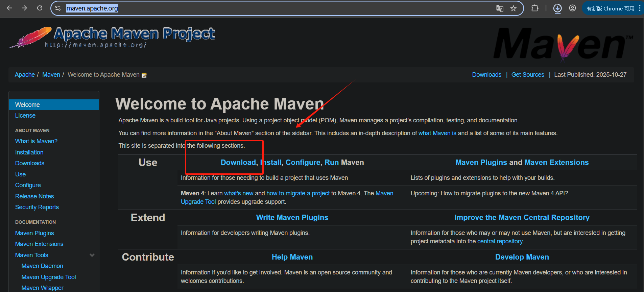644x292 pixels.
Task: Open Use in the sidebar
Action: coord(20,174)
